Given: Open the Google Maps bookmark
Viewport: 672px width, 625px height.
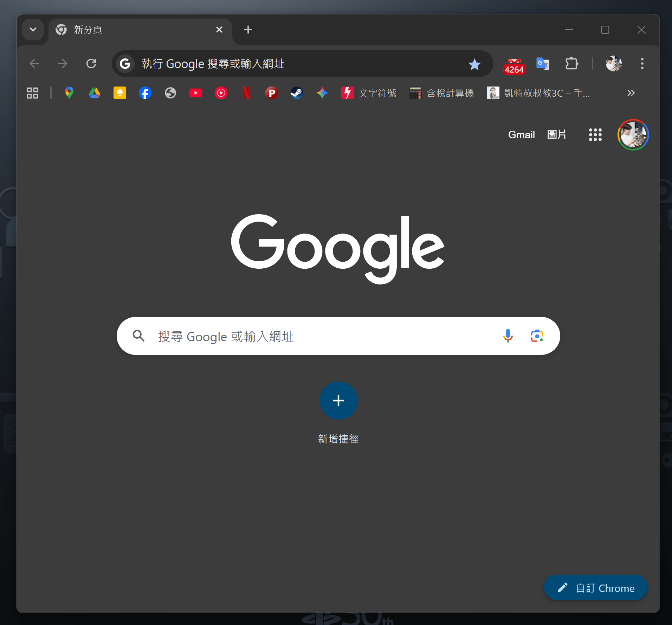Looking at the screenshot, I should (69, 93).
